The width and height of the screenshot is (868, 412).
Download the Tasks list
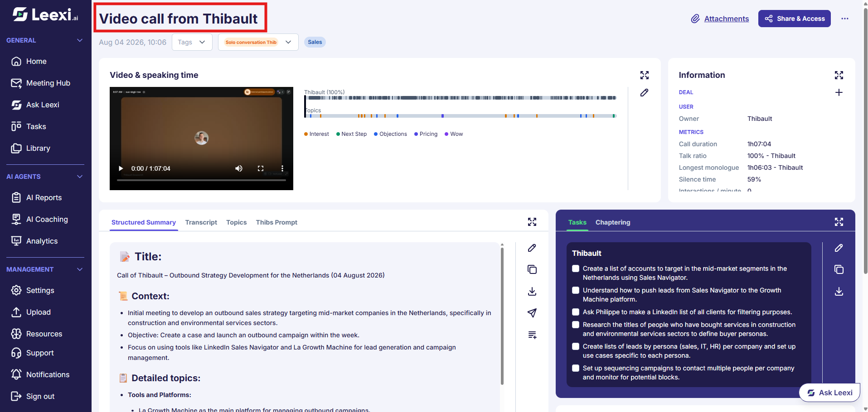pos(839,291)
